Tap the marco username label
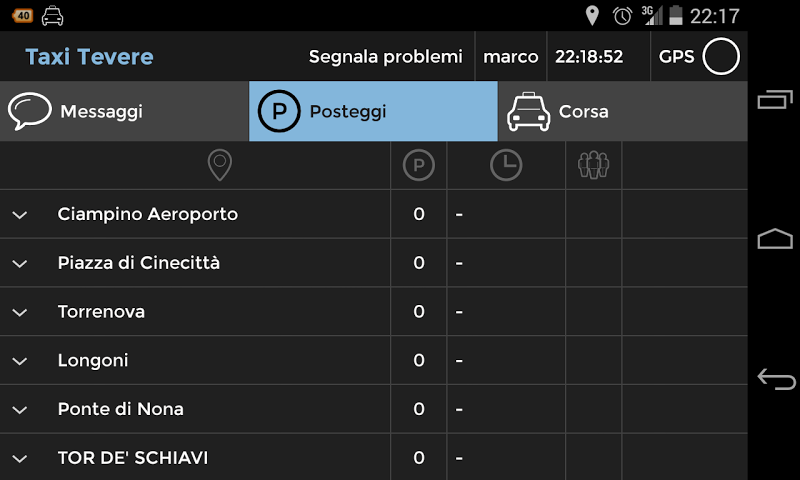This screenshot has height=480, width=800. coord(510,57)
